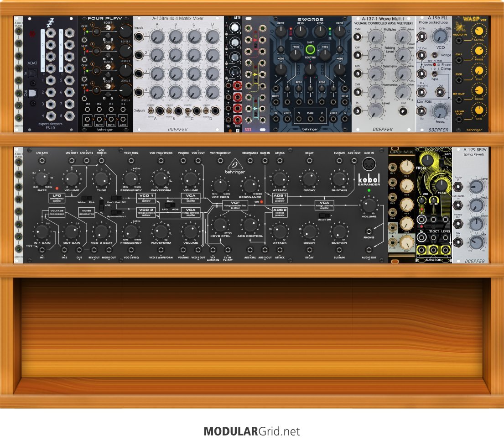Flip Output C unipolar/bipolar switch on Matrix Mixer

point(187,111)
